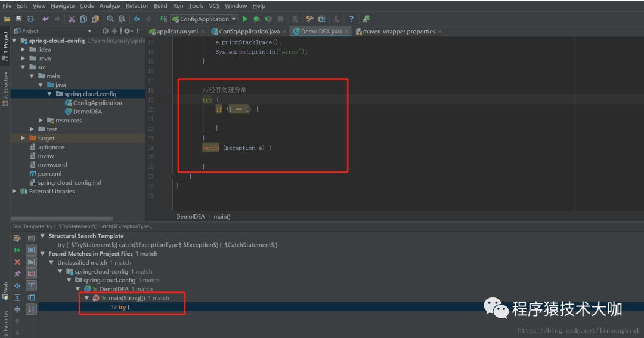Toggle group by method
The height and width of the screenshot is (338, 644).
(x=31, y=274)
